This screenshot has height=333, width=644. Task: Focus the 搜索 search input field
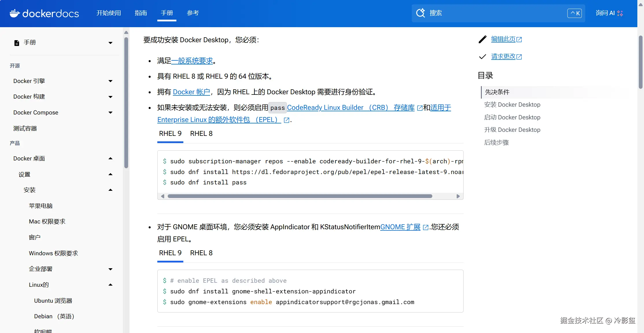pyautogui.click(x=492, y=13)
